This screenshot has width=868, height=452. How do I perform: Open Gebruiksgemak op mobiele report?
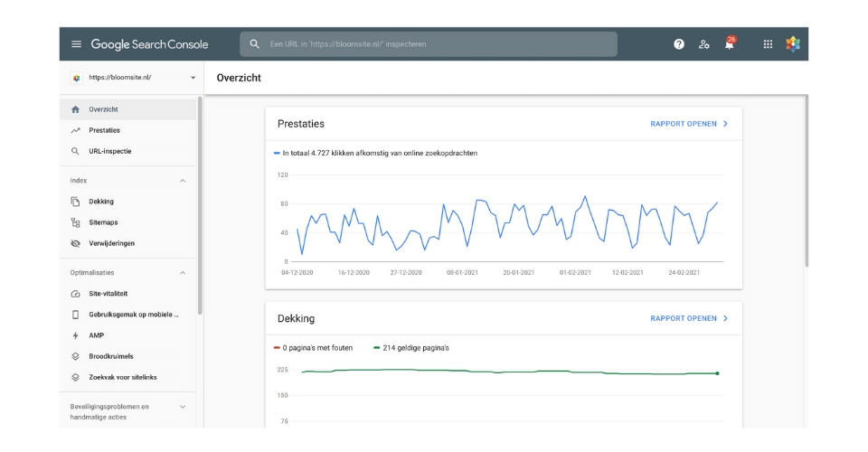127,315
